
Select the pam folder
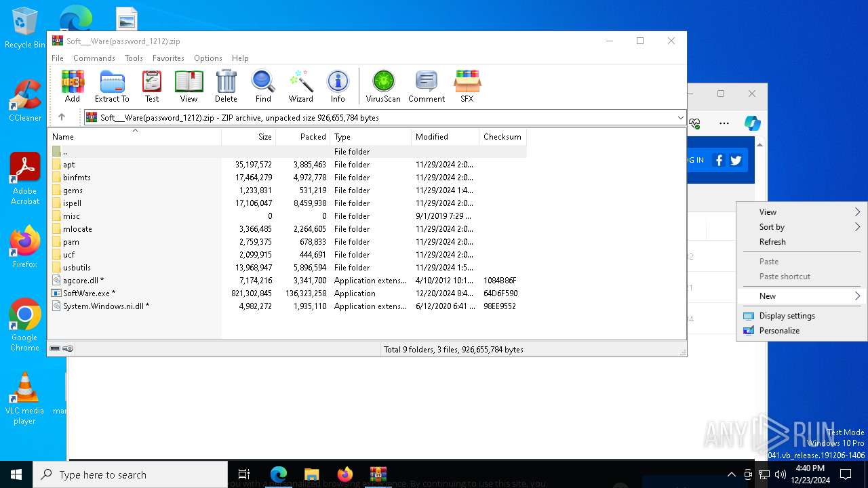click(x=288, y=242)
